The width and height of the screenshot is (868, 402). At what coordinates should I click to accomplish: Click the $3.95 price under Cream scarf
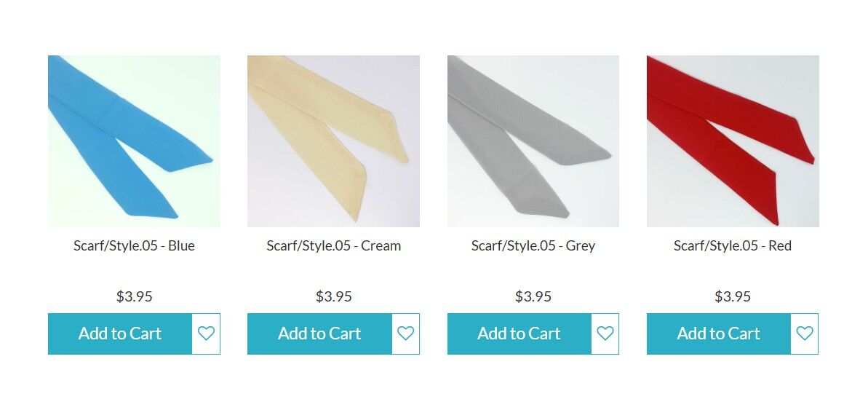coord(333,296)
